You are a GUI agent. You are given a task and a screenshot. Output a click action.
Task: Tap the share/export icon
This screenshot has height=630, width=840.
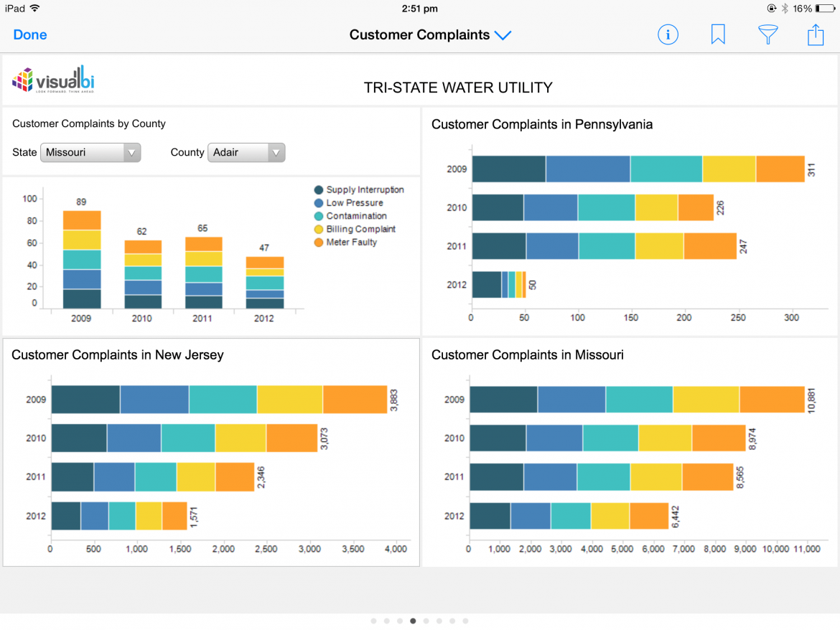816,34
